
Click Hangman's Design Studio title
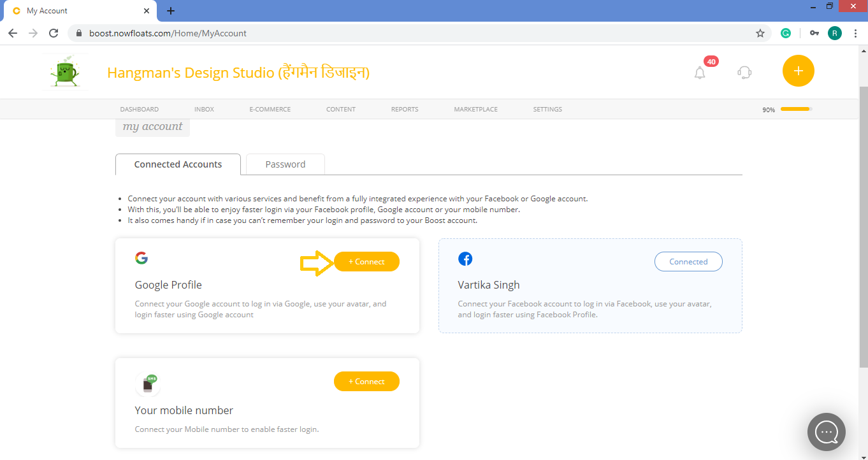click(x=238, y=73)
